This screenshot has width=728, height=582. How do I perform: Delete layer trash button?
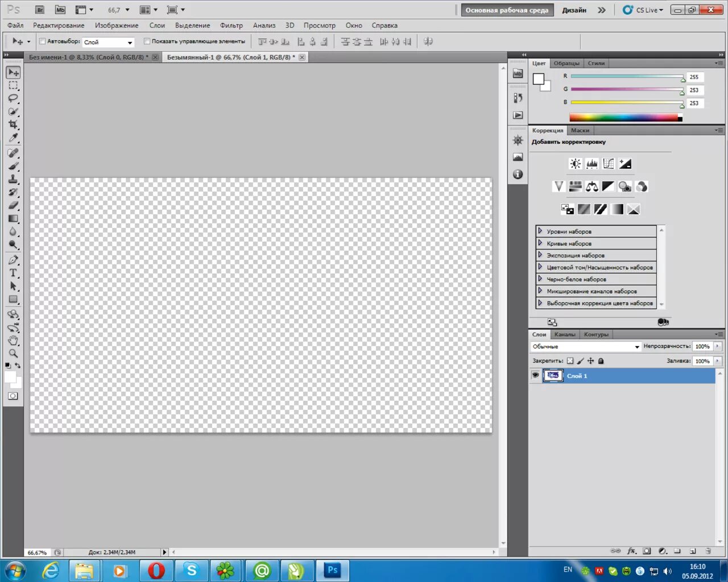tap(708, 551)
